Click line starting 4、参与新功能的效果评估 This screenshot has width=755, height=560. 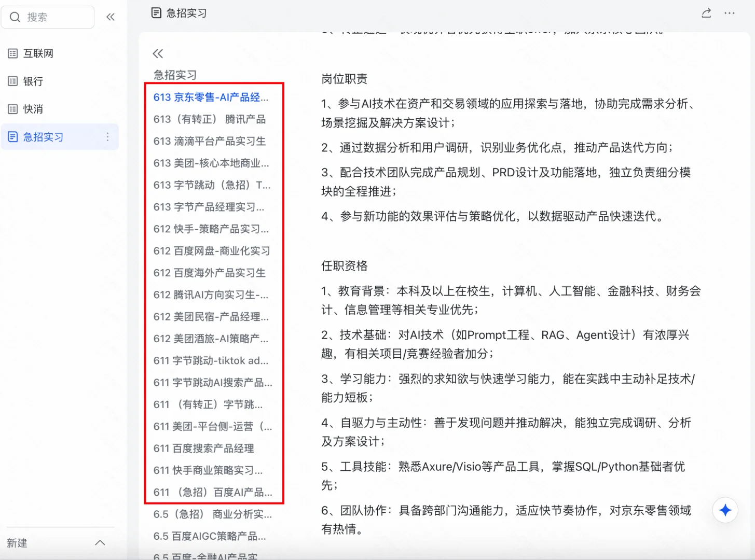(x=493, y=216)
